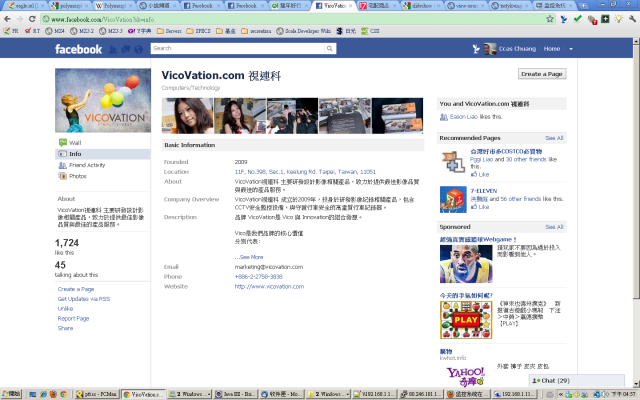Click the Unlike link
Viewport: 640px width, 400px height.
(x=65, y=309)
